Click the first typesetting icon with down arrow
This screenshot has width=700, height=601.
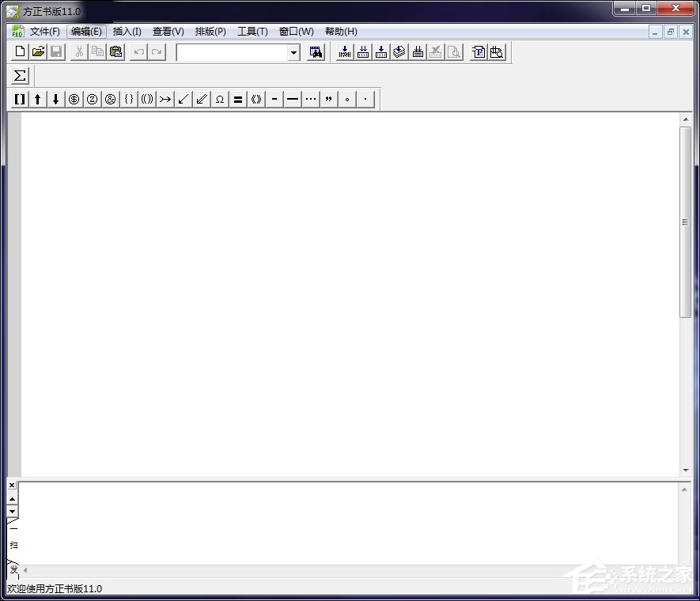[x=345, y=52]
